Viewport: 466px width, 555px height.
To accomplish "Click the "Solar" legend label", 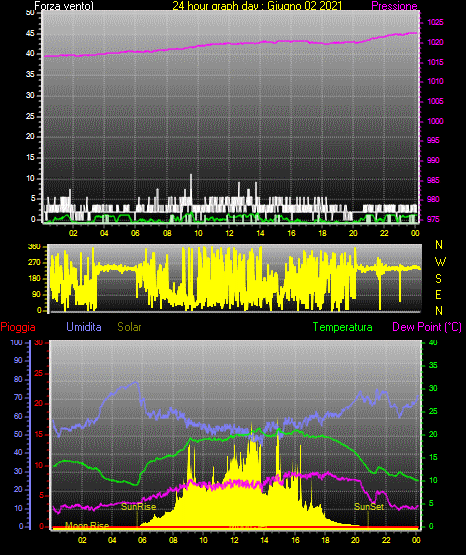I will 130,327.
